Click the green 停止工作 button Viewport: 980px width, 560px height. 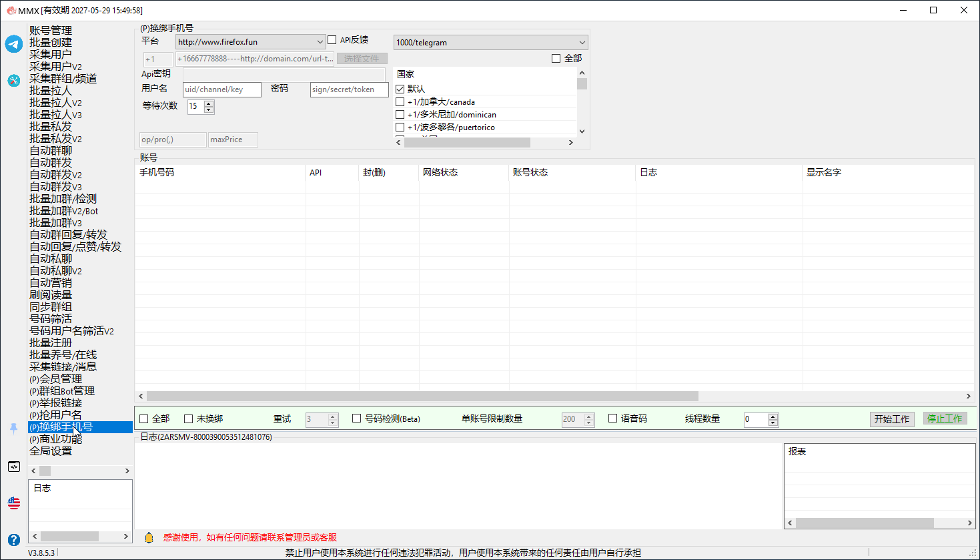tap(945, 418)
